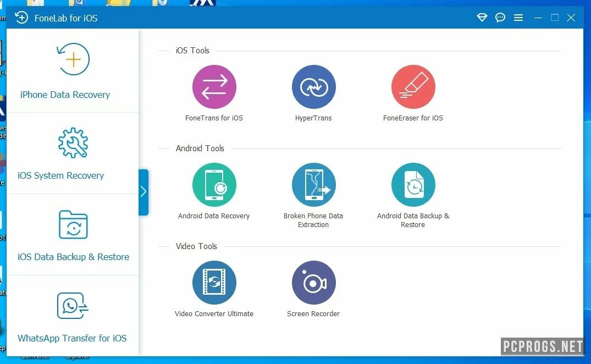
Task: Click the Android Data Backup & Restore text
Action: coord(413,220)
